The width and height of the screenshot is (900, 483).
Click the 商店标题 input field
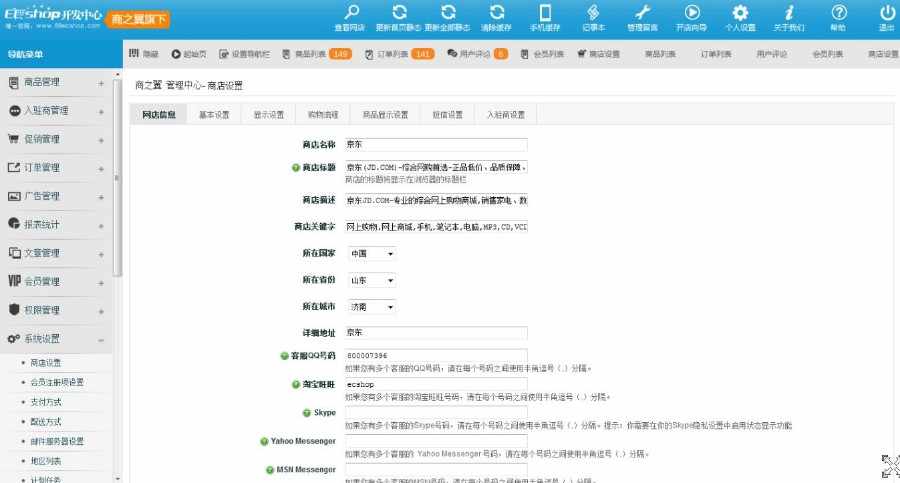coord(436,167)
